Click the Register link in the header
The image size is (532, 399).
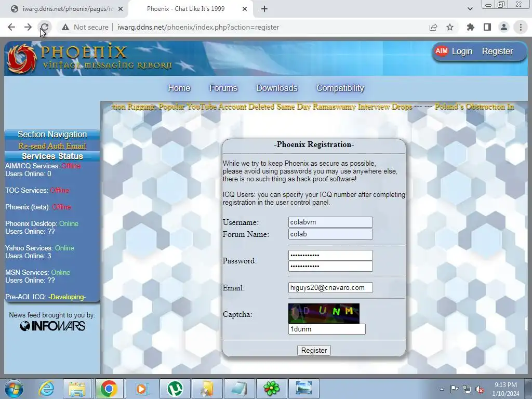pos(497,51)
